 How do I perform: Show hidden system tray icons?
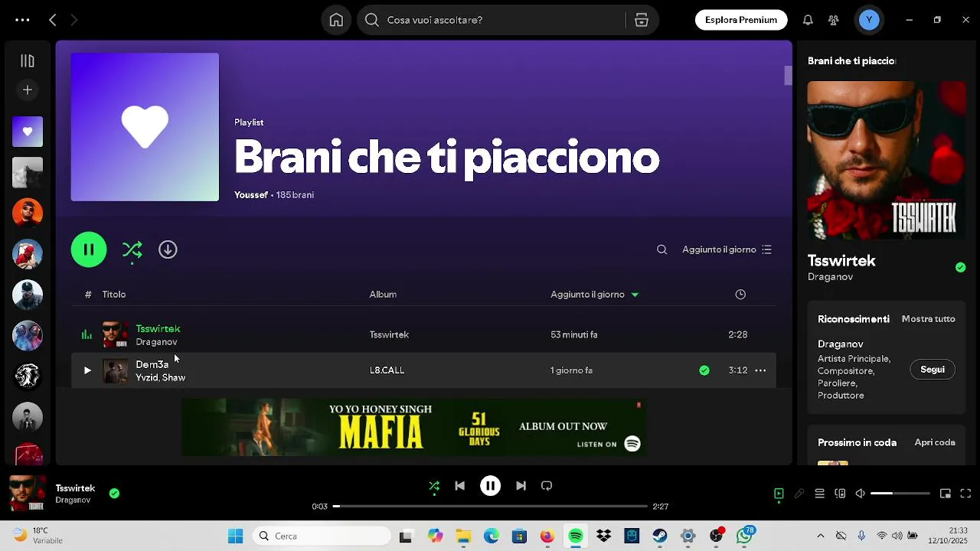(x=821, y=536)
